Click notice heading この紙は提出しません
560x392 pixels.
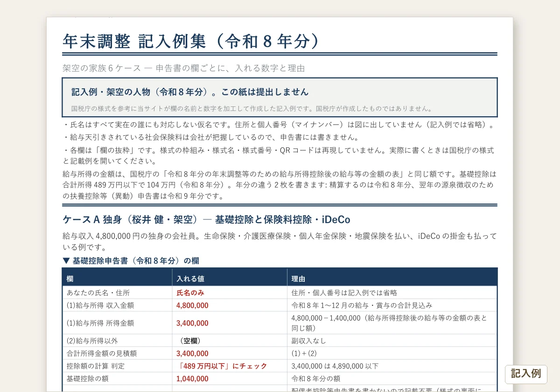pyautogui.click(x=265, y=91)
